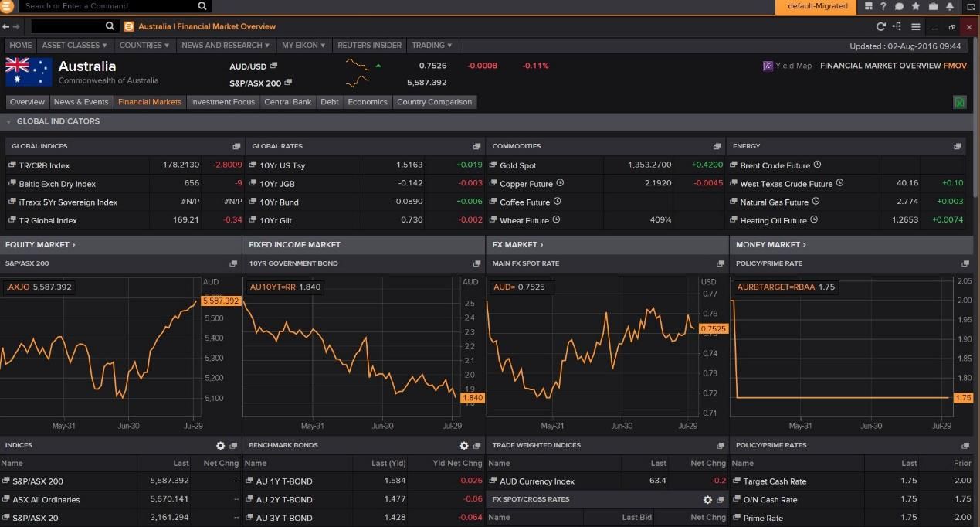This screenshot has height=527, width=980.
Task: Click the green Excel export icon
Action: [x=959, y=102]
